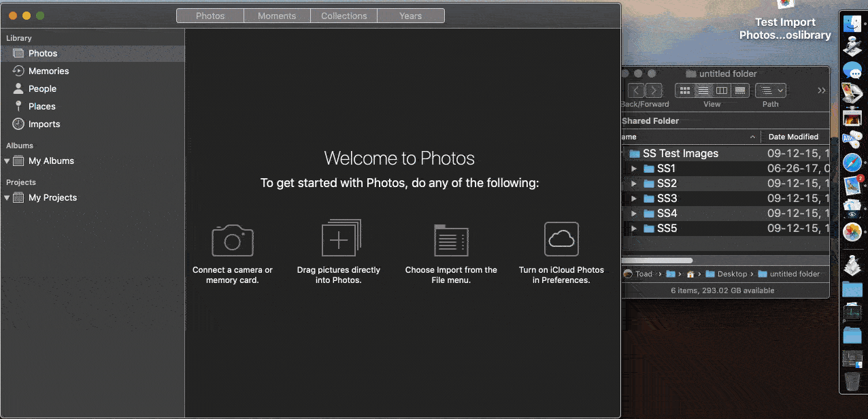The width and height of the screenshot is (868, 419).
Task: Open Messages from the Dock
Action: click(852, 69)
